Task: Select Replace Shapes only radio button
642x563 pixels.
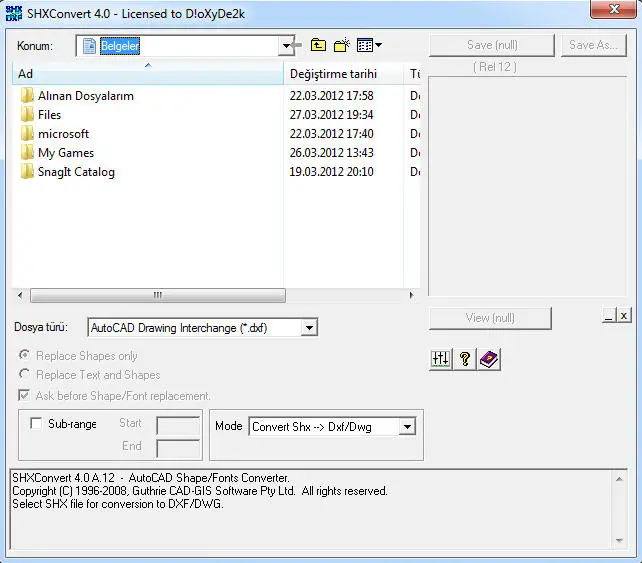Action: pyautogui.click(x=24, y=355)
